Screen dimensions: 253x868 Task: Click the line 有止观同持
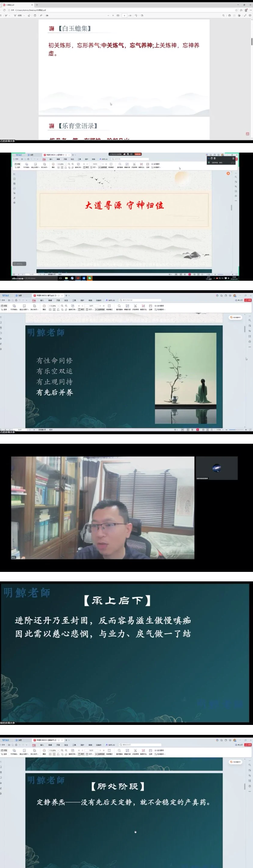click(54, 382)
